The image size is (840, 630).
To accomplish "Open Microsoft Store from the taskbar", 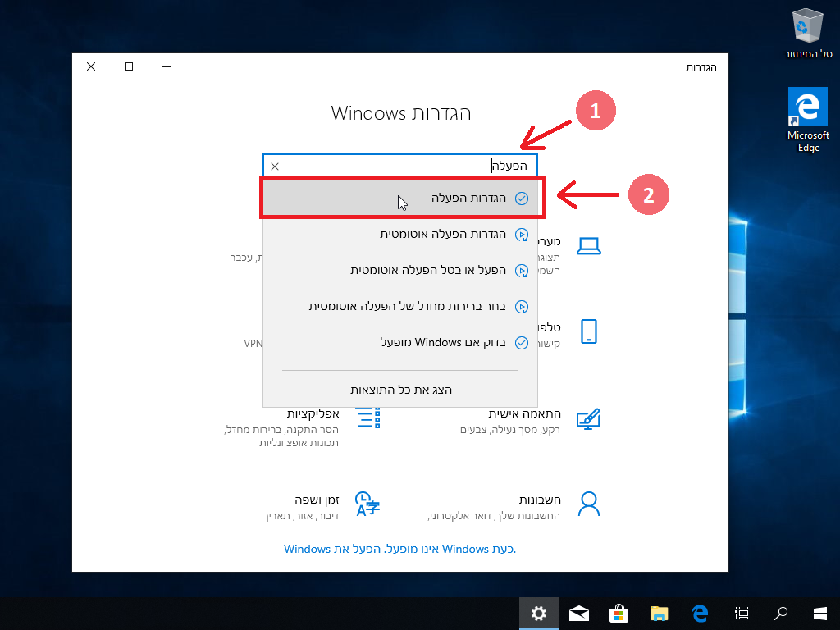I will (619, 614).
